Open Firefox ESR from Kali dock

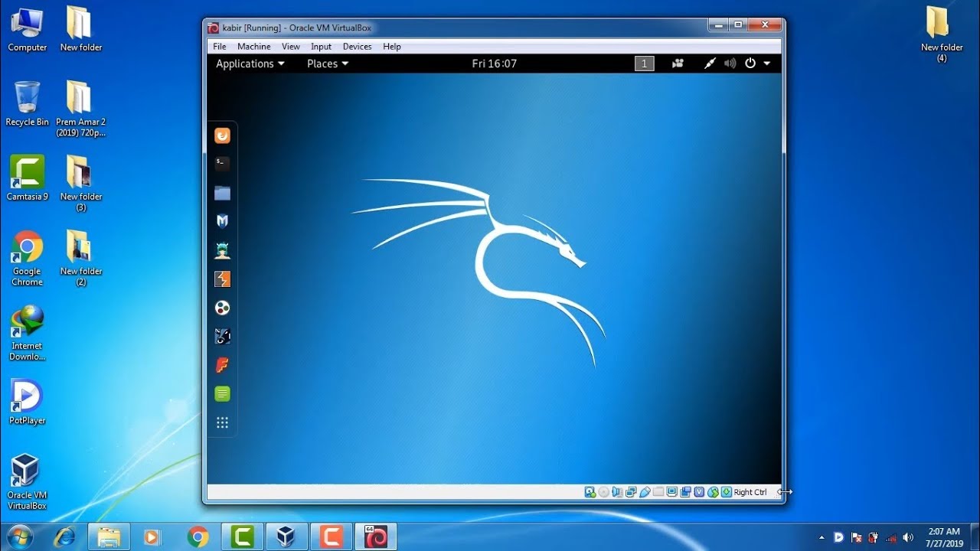coord(222,135)
